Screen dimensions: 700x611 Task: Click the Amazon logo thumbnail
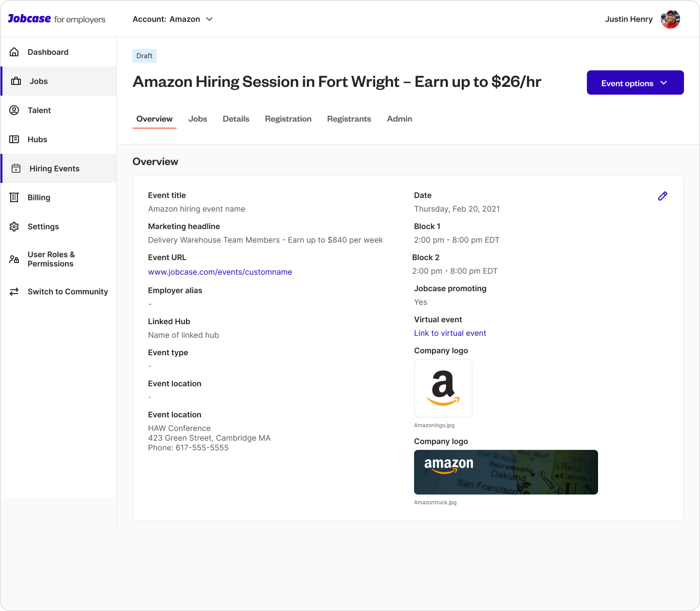443,388
